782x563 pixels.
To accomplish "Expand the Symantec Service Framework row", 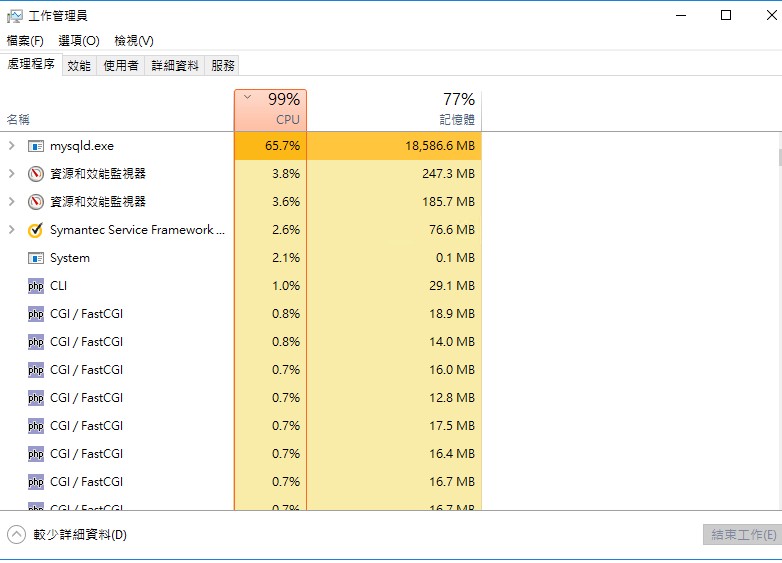I will tap(11, 230).
